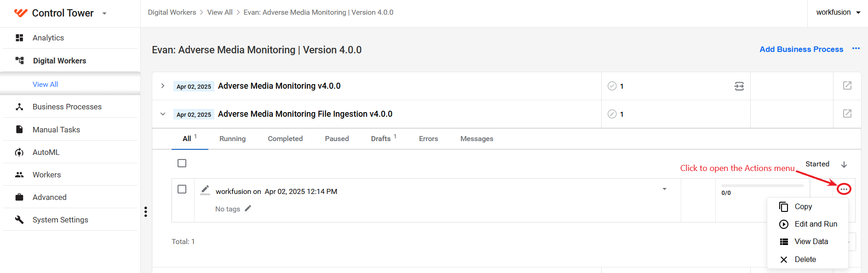Click View All breadcrumb link

220,12
